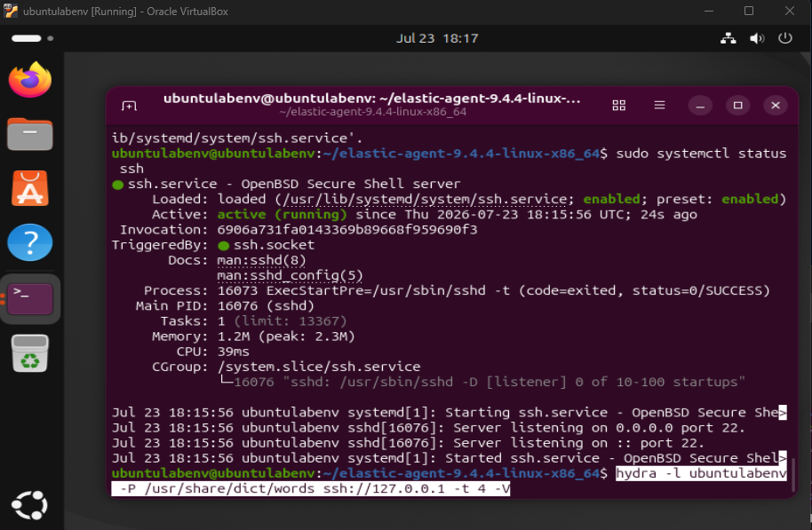The image size is (812, 530).
Task: Open the Trash dock icon
Action: 30,353
